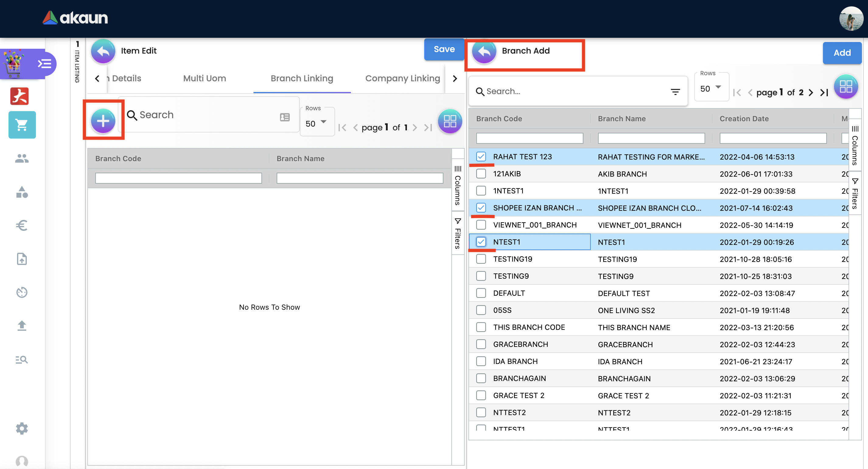868x469 pixels.
Task: Click the shopping cart sidebar icon
Action: [22, 125]
